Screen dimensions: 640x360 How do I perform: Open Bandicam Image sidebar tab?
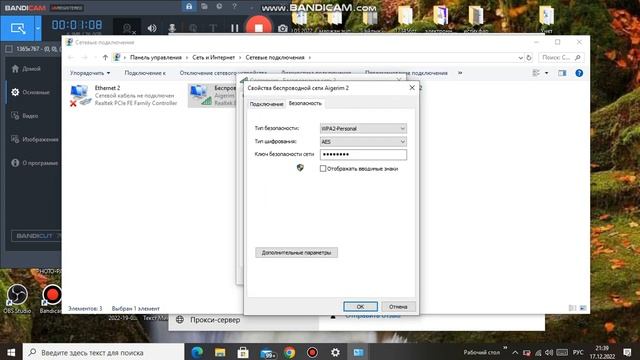35,140
